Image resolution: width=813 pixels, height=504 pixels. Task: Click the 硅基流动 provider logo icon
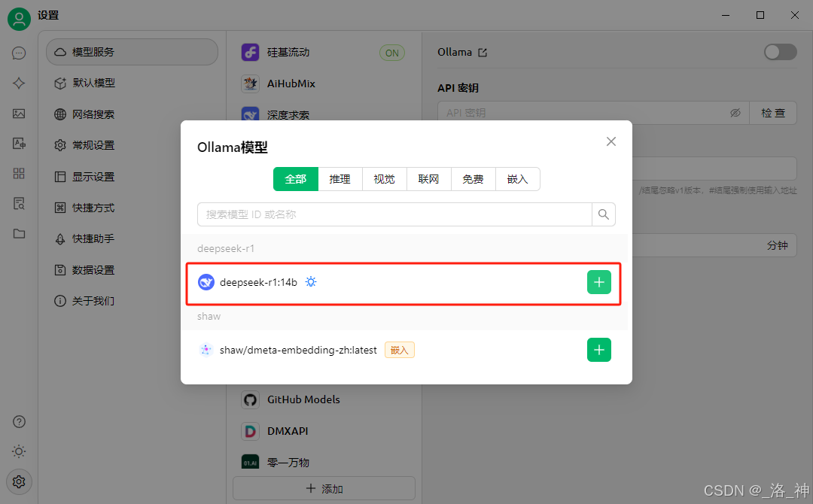click(x=251, y=53)
